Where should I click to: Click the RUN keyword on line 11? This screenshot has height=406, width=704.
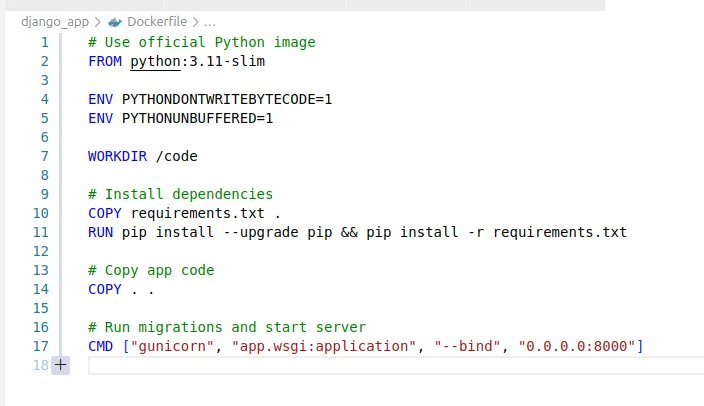coord(101,232)
